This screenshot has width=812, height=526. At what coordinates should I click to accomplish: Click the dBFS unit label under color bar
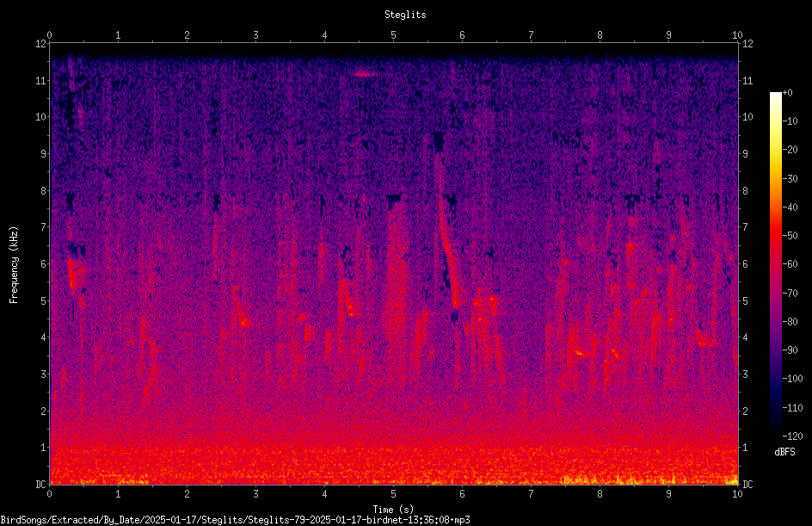coord(784,452)
